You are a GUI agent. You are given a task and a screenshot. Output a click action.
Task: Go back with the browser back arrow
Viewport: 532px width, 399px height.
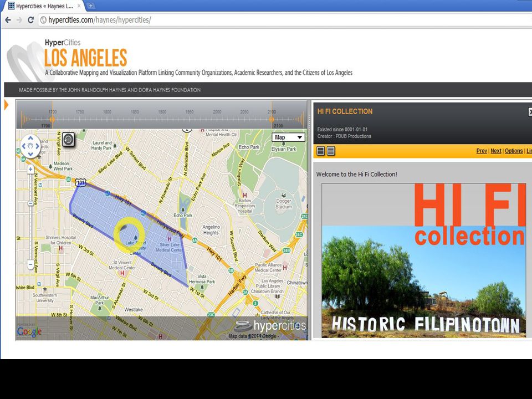pos(8,20)
